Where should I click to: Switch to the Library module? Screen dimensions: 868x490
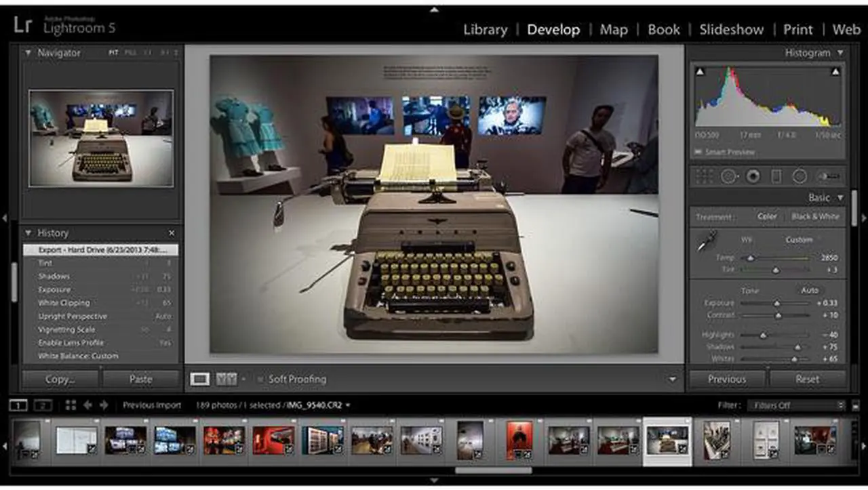point(485,30)
